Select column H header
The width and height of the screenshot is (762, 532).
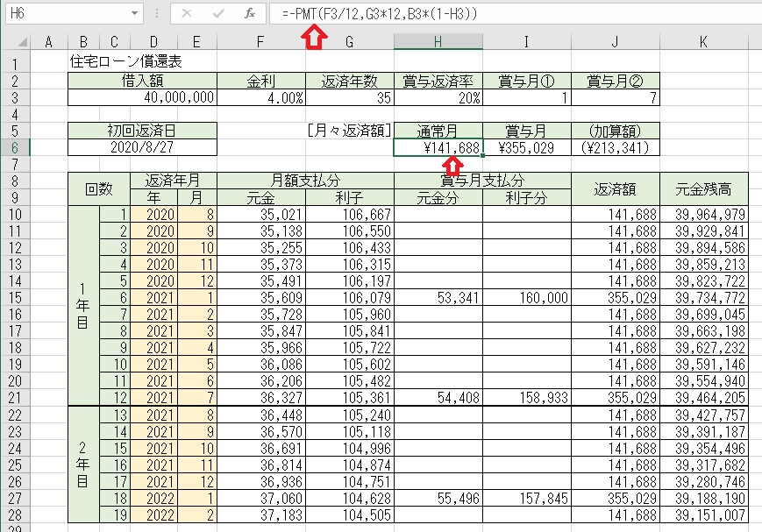tap(438, 43)
